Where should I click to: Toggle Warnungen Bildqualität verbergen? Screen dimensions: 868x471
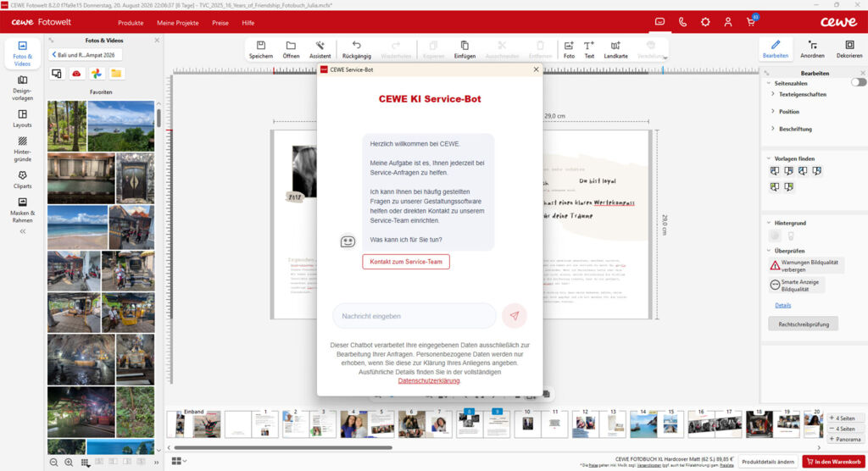pos(805,266)
